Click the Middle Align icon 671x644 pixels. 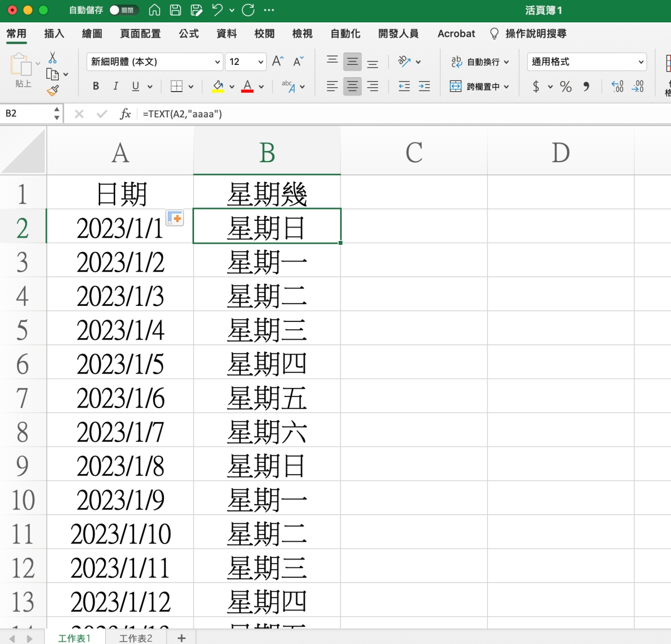pyautogui.click(x=352, y=61)
